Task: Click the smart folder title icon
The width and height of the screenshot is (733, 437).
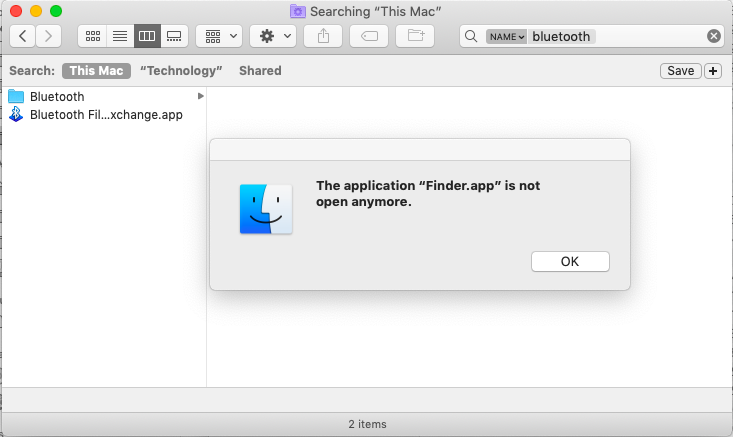Action: (298, 11)
